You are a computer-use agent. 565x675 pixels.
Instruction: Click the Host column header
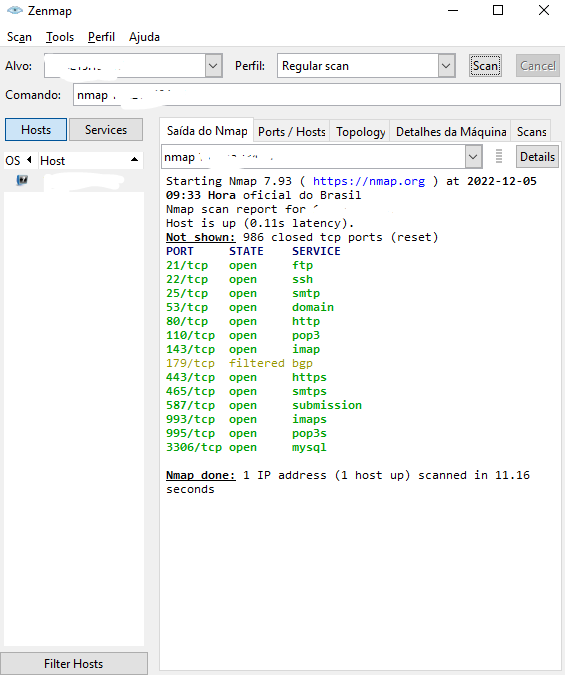point(90,160)
